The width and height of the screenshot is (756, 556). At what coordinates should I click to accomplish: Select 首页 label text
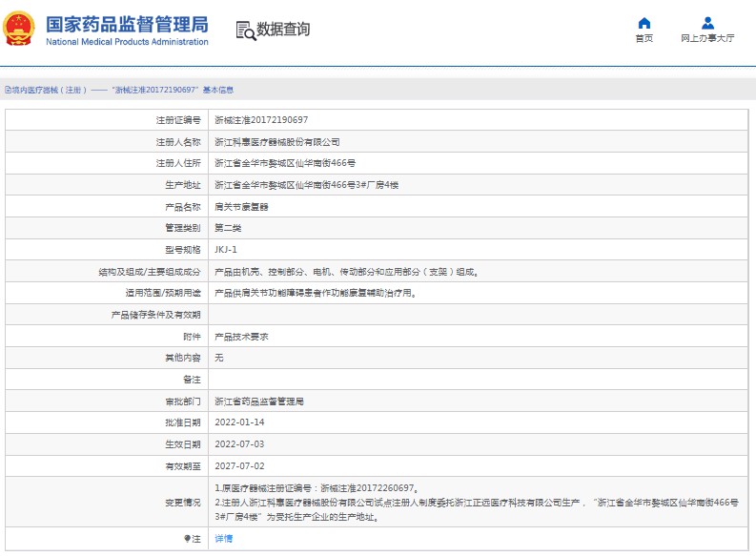pyautogui.click(x=644, y=38)
